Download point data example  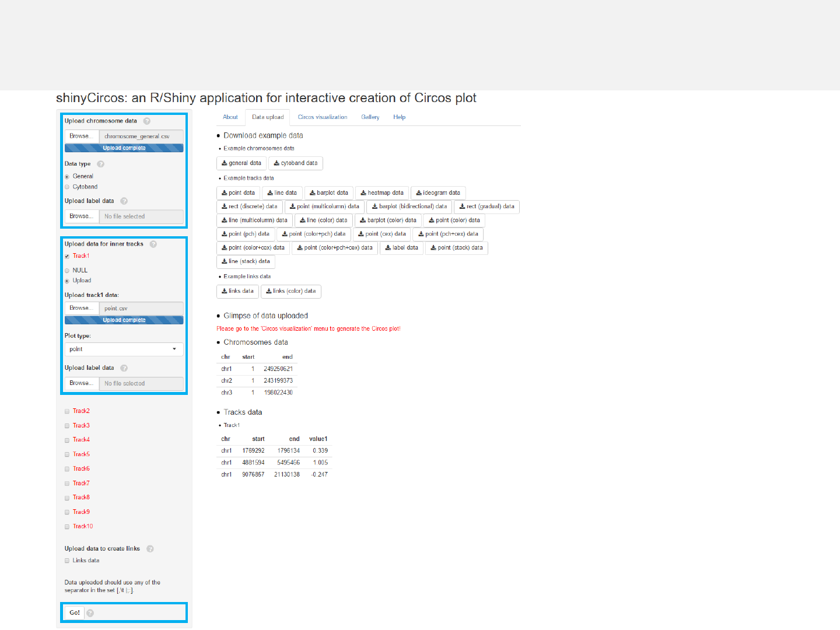coord(238,193)
